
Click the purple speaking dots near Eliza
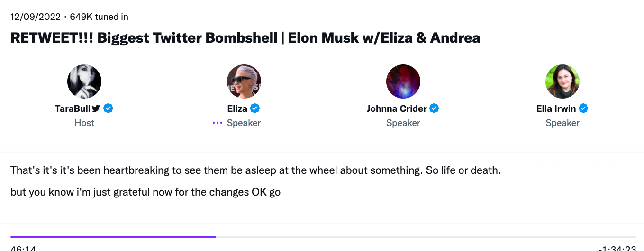218,123
